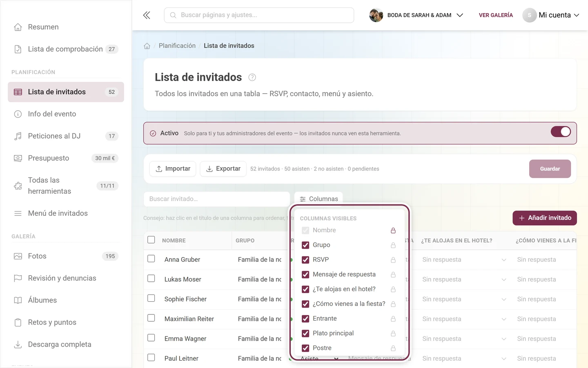Uncheck the Postre column checkbox
Viewport: 588px width, 368px height.
pos(305,348)
